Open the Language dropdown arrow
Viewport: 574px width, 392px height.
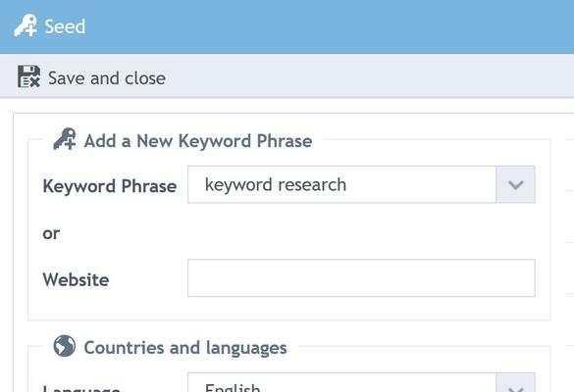pos(515,383)
